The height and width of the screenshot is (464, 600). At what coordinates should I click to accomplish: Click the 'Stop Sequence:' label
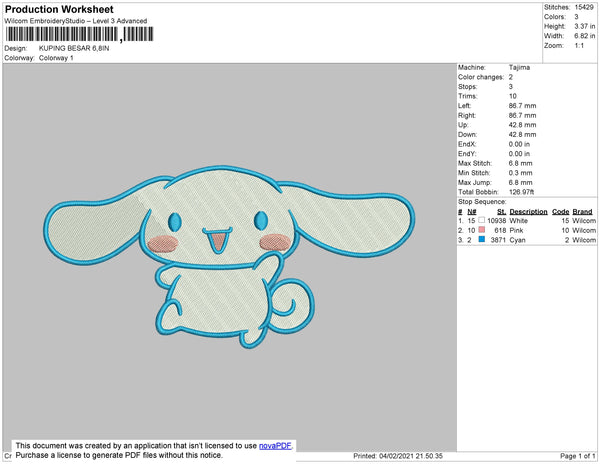point(482,202)
